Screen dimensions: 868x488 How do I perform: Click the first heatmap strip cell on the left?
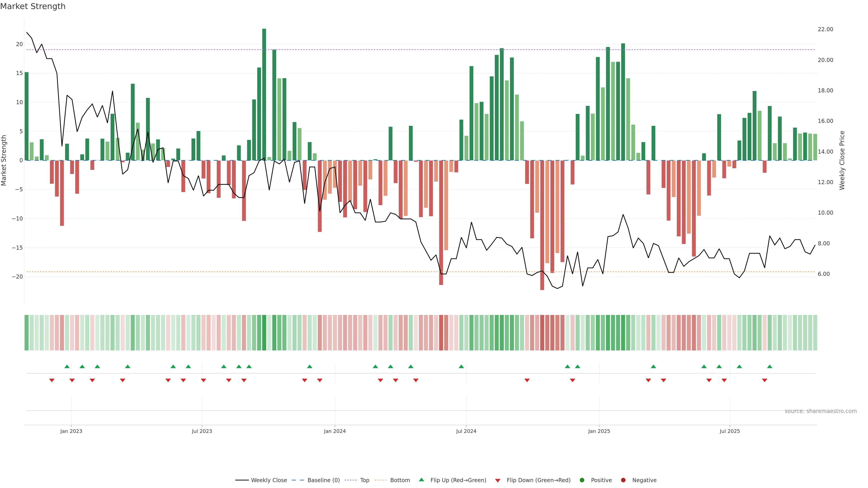point(27,333)
